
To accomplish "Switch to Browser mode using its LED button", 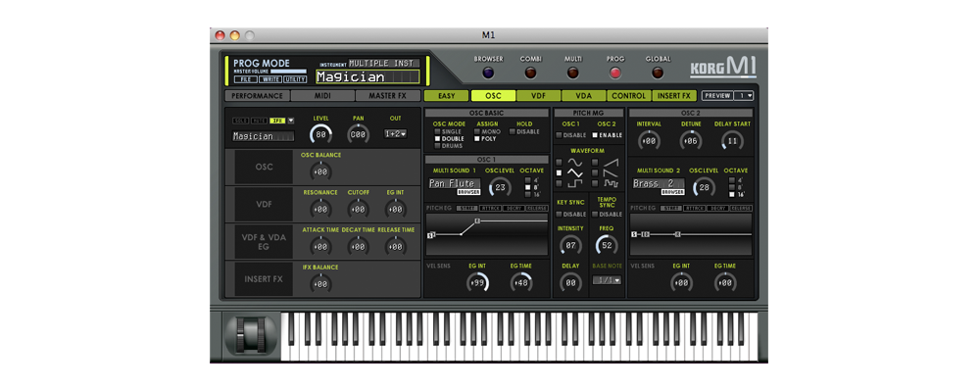I will [x=488, y=73].
